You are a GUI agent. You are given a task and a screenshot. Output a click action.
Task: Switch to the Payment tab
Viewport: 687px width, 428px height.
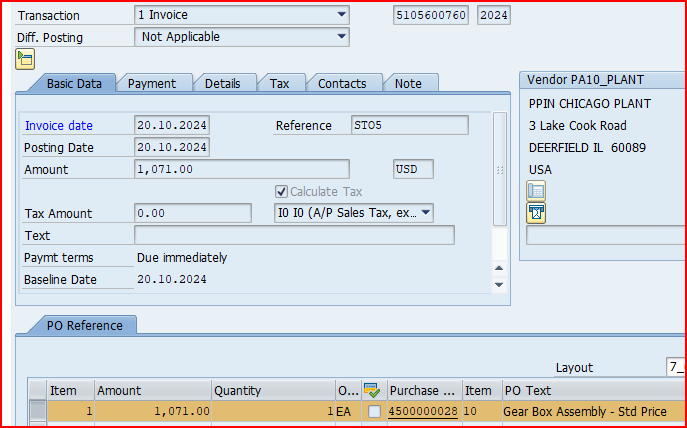152,84
